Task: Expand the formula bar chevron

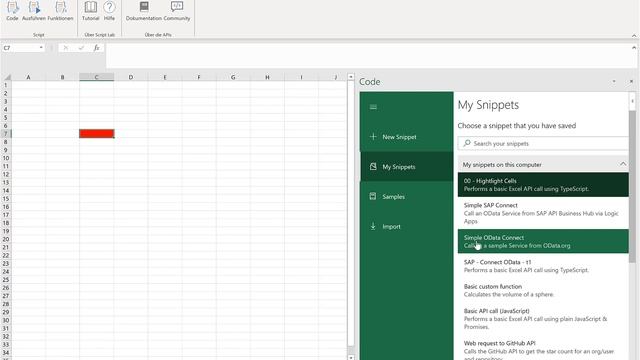Action: point(634,48)
